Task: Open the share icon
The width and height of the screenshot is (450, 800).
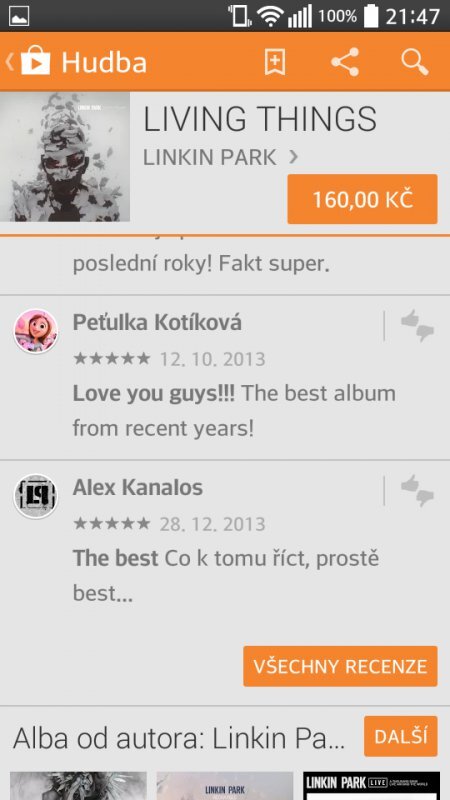Action: pos(345,62)
